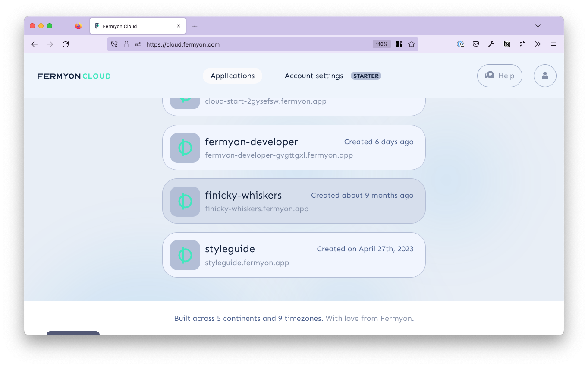This screenshot has width=588, height=367.
Task: Click the fermyon-developer app icon
Action: [185, 148]
